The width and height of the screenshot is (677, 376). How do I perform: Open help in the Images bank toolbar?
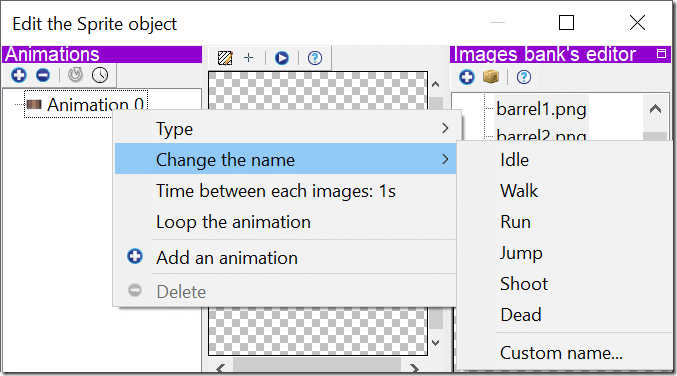[x=524, y=77]
